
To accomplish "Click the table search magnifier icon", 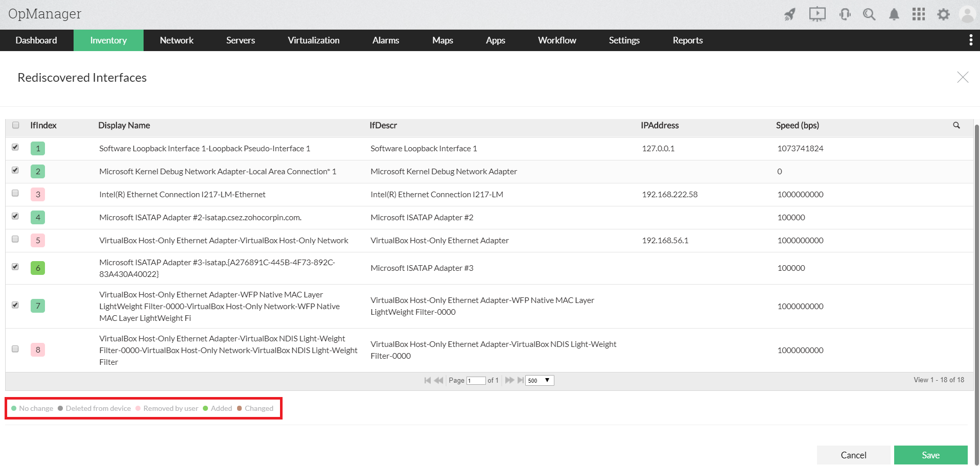I will point(956,125).
